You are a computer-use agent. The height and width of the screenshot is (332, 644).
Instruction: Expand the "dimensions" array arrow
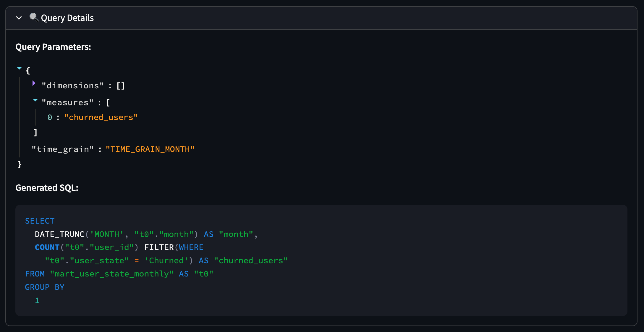(x=34, y=84)
